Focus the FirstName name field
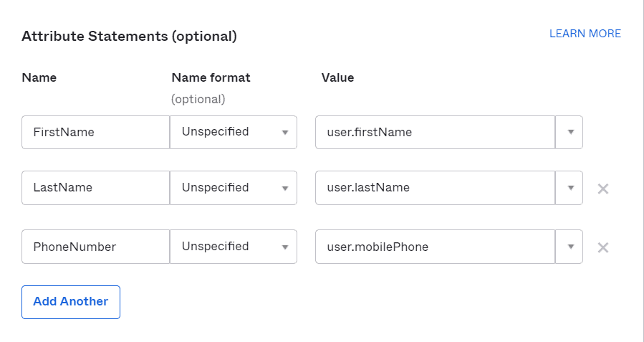Image resolution: width=644 pixels, height=342 pixels. coord(95,132)
